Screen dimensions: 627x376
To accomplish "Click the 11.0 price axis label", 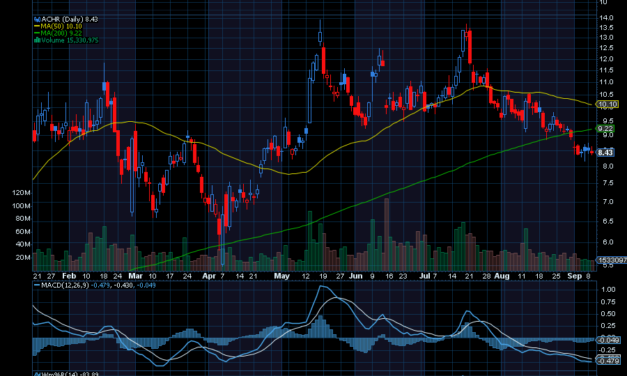I will [x=606, y=82].
